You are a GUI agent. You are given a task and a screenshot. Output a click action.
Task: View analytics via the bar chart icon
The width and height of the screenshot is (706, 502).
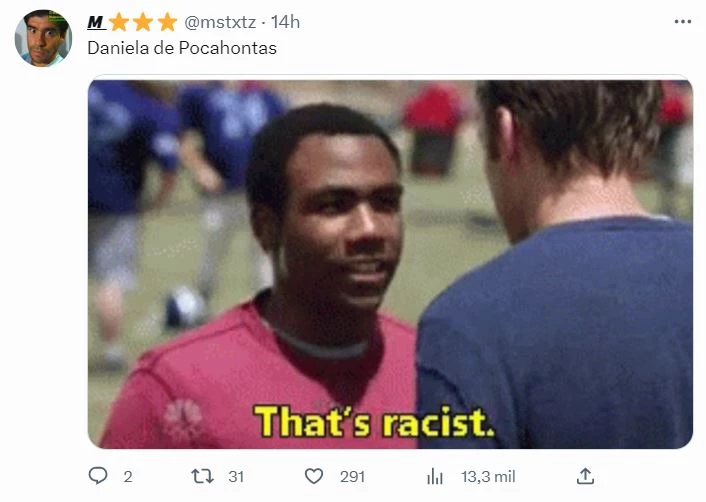435,476
